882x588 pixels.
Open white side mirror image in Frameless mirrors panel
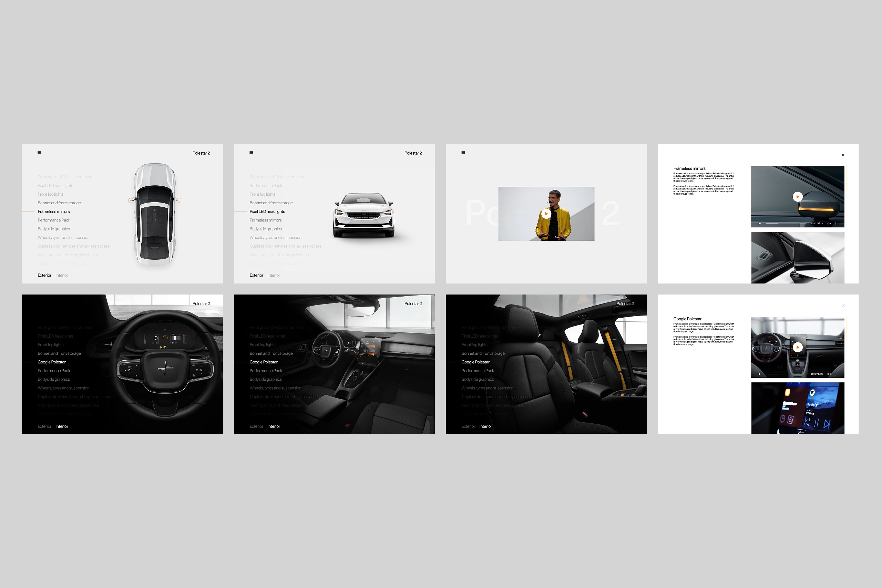pos(798,258)
